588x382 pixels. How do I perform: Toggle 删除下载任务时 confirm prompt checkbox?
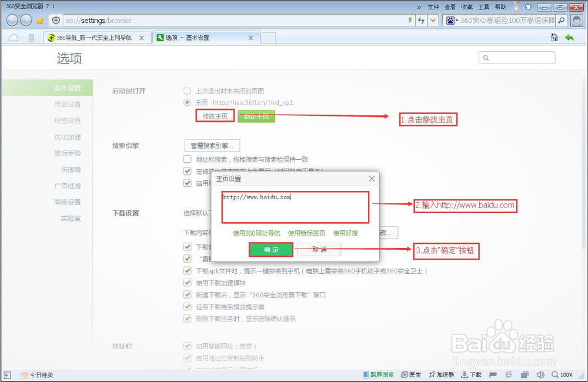188,319
